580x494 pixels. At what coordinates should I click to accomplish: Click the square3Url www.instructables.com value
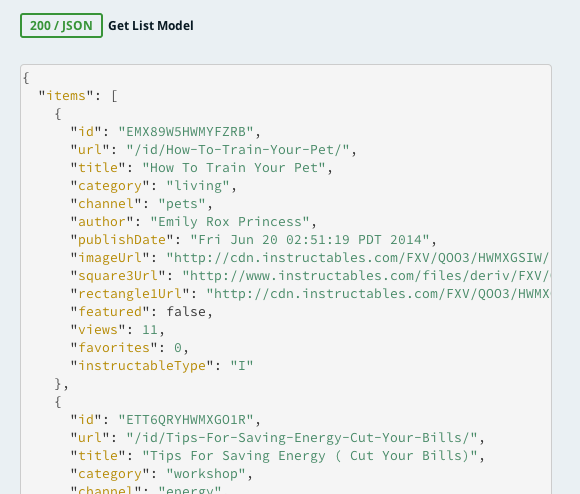tap(366, 276)
